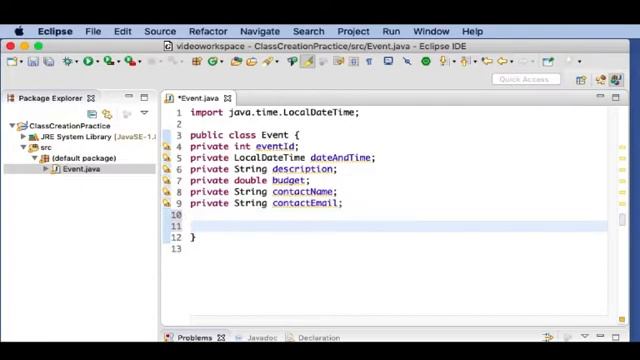Click the External Tools run icon
The width and height of the screenshot is (640, 360).
pos(130,61)
